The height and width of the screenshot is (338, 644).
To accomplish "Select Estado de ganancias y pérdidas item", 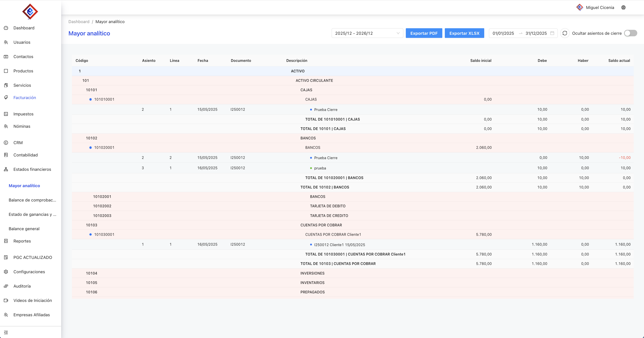I will 32,214.
